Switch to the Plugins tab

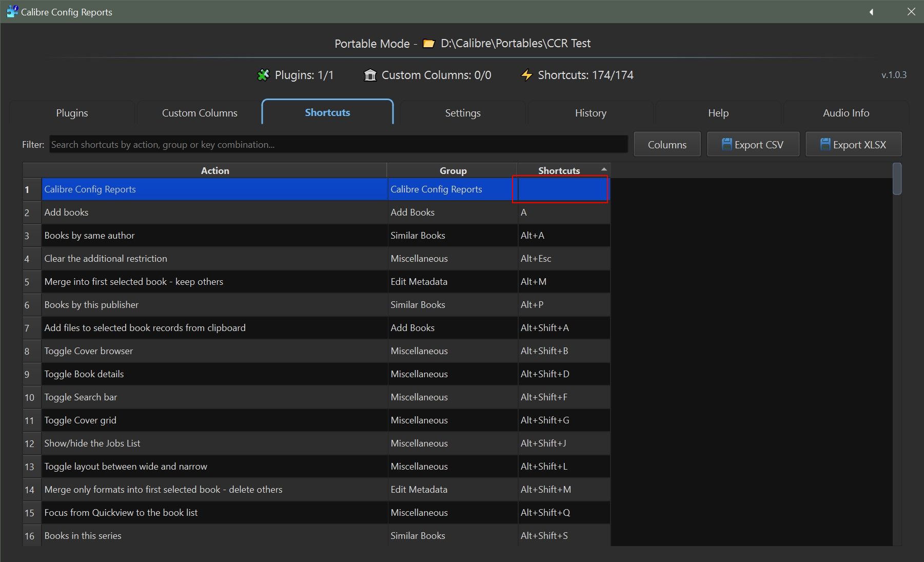tap(72, 113)
